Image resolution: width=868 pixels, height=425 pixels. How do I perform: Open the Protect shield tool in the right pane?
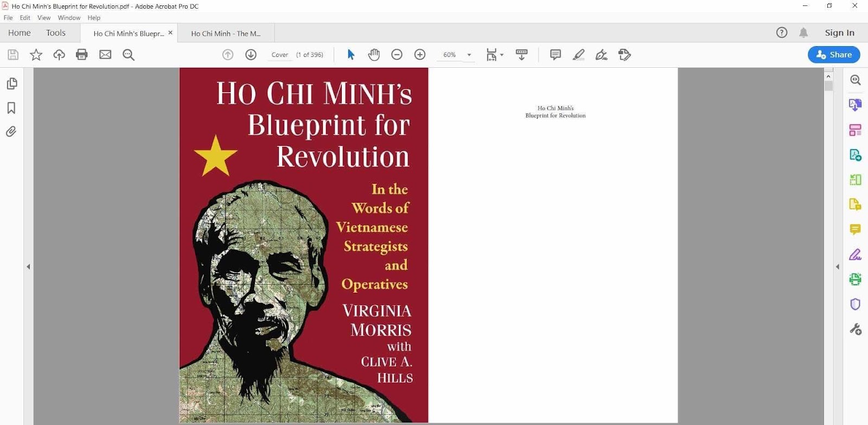(856, 304)
